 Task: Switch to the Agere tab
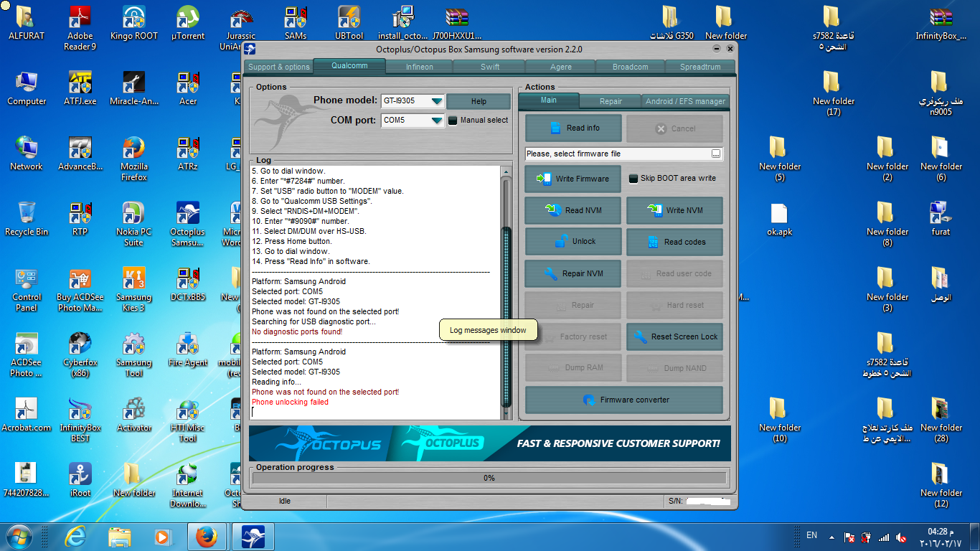[560, 67]
